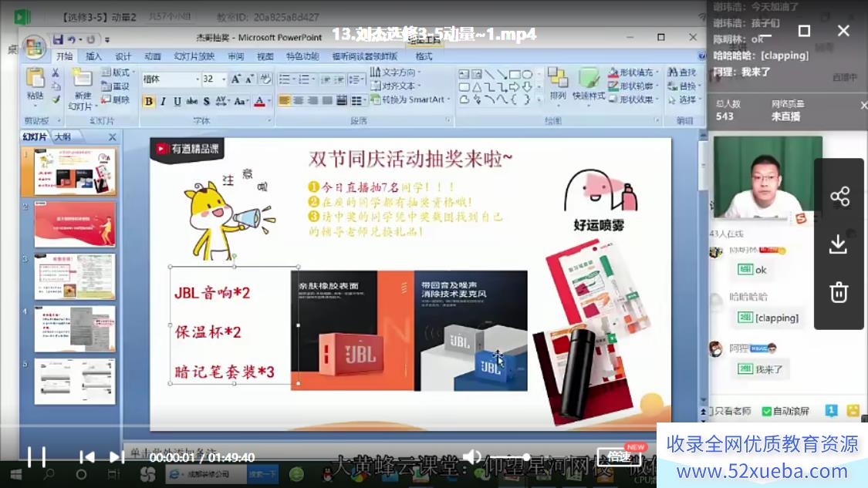Click the Save icon in quick access toolbar
868x488 pixels.
(58, 39)
